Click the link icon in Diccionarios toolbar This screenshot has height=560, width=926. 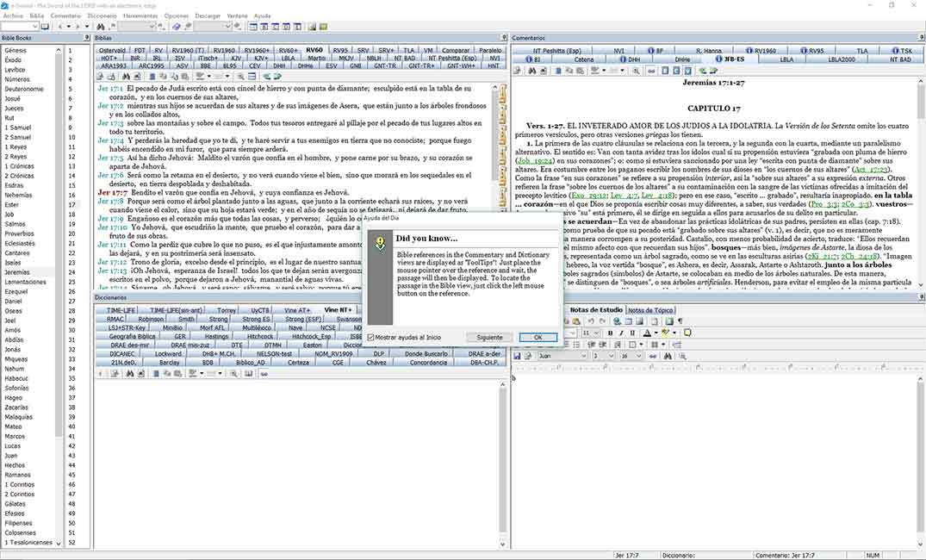[264, 373]
